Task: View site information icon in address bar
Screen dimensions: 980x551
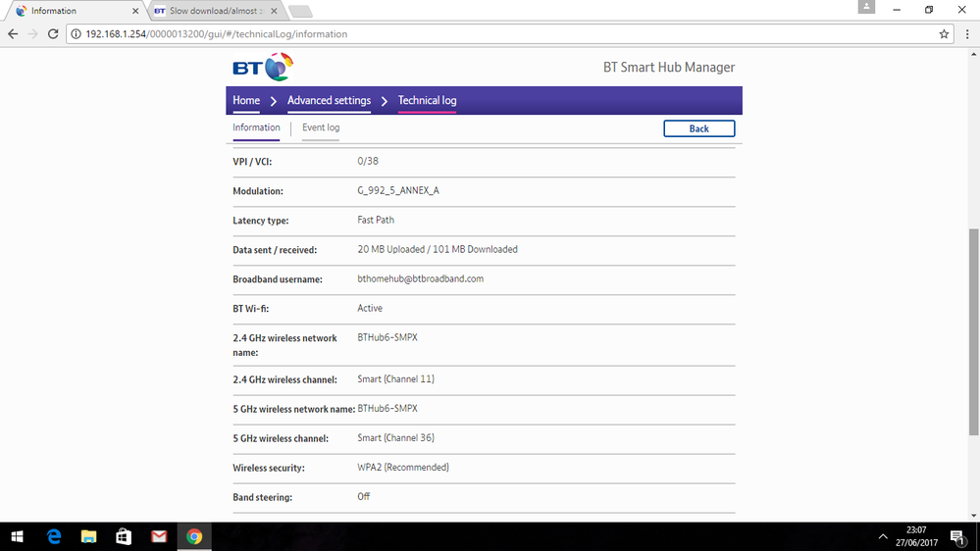Action: coord(76,34)
